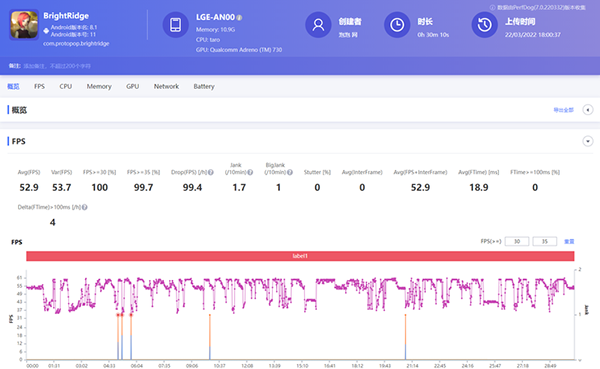Image resolution: width=600 pixels, height=369 pixels.
Task: Click info icon beside LGE-AN00
Action: click(x=239, y=18)
